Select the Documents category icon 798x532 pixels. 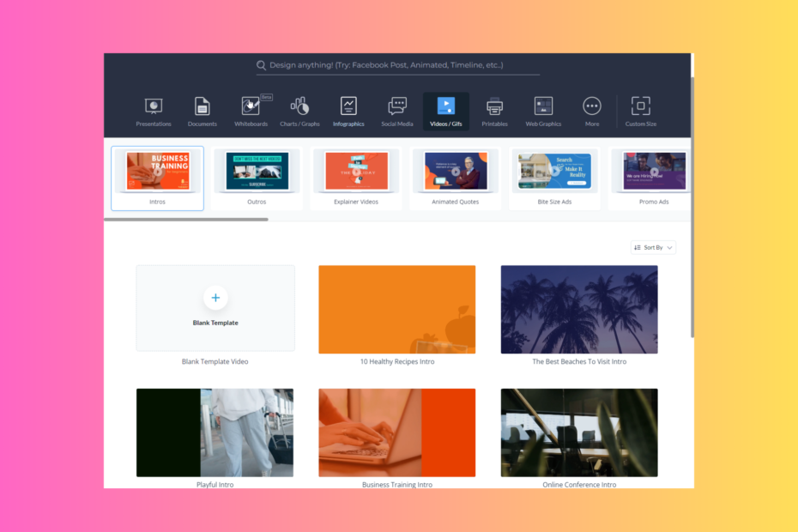coord(202,106)
